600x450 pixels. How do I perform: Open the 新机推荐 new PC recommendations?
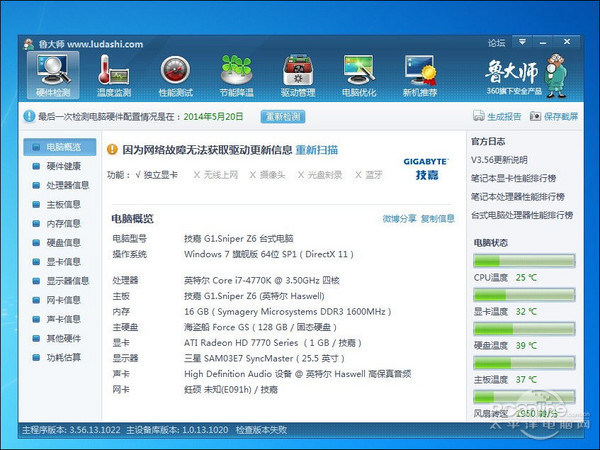[x=419, y=76]
